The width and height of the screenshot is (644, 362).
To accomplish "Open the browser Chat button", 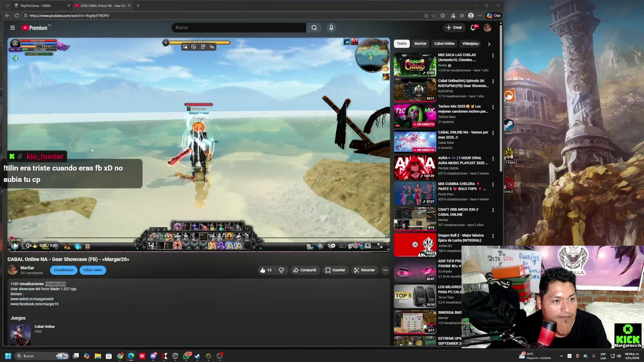I will coord(494,16).
